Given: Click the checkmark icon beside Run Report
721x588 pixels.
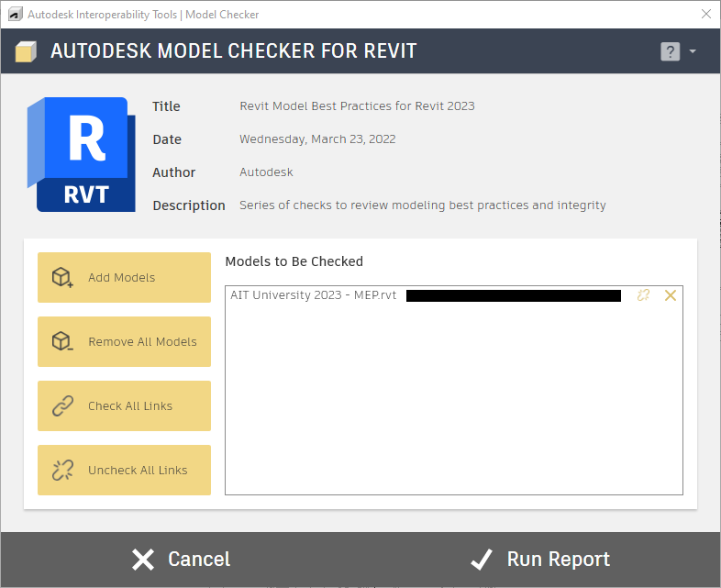Looking at the screenshot, I should 482,560.
